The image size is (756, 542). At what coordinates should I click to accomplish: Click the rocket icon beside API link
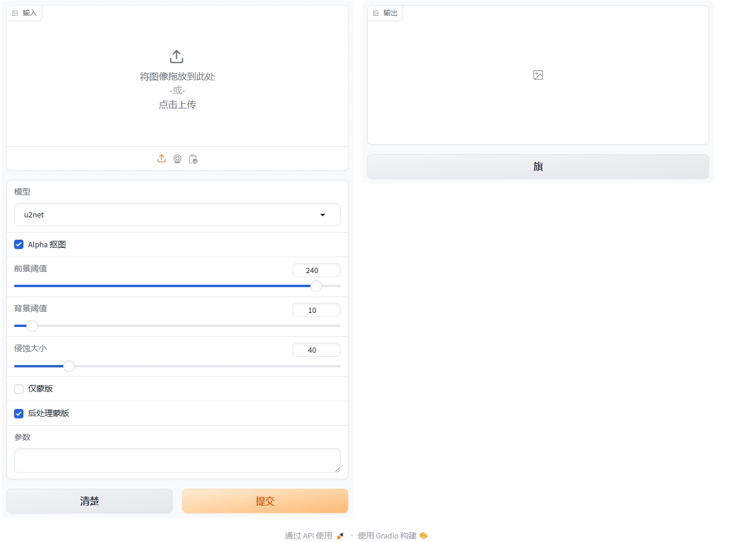pyautogui.click(x=340, y=536)
